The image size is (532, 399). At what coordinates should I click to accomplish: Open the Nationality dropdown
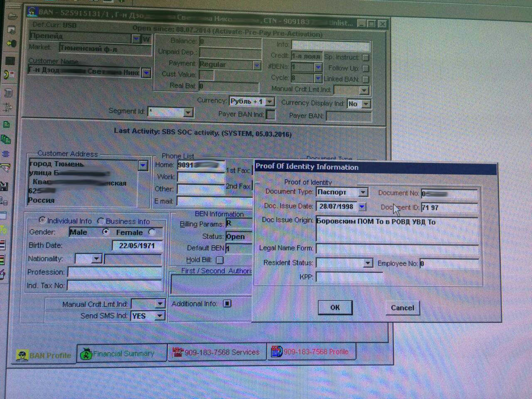[x=96, y=259]
